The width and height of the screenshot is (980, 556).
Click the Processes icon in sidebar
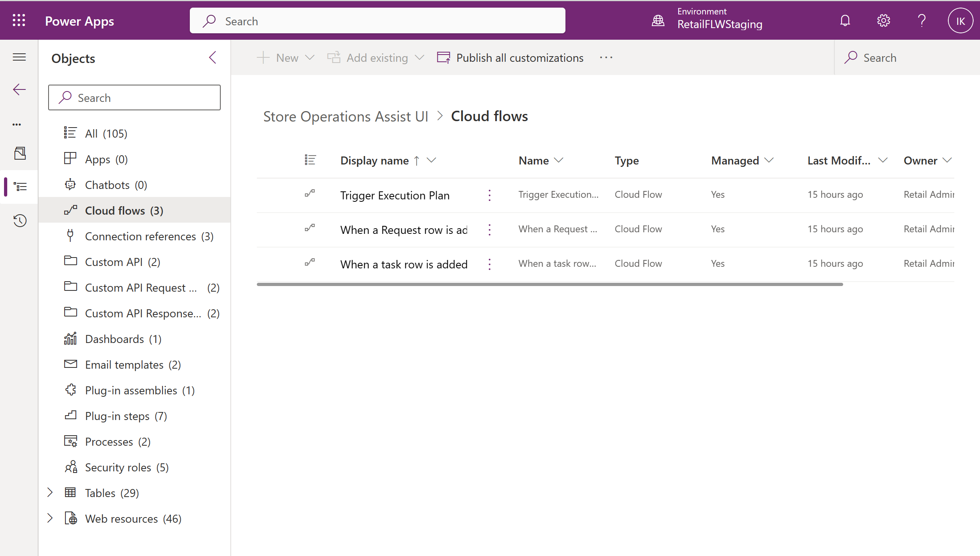point(70,442)
